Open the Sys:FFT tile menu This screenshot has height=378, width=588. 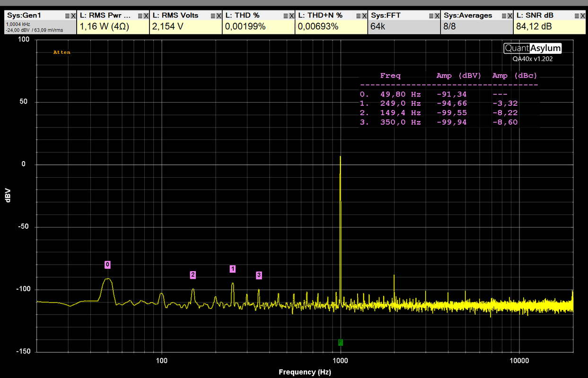432,16
